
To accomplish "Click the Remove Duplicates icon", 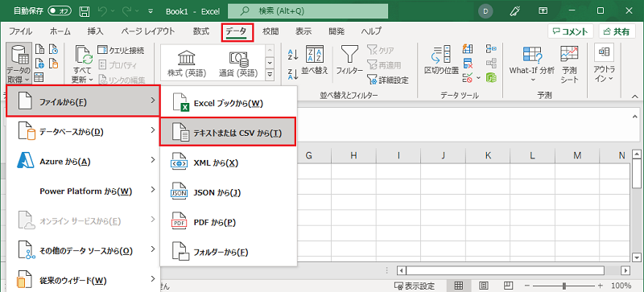I will 468,64.
